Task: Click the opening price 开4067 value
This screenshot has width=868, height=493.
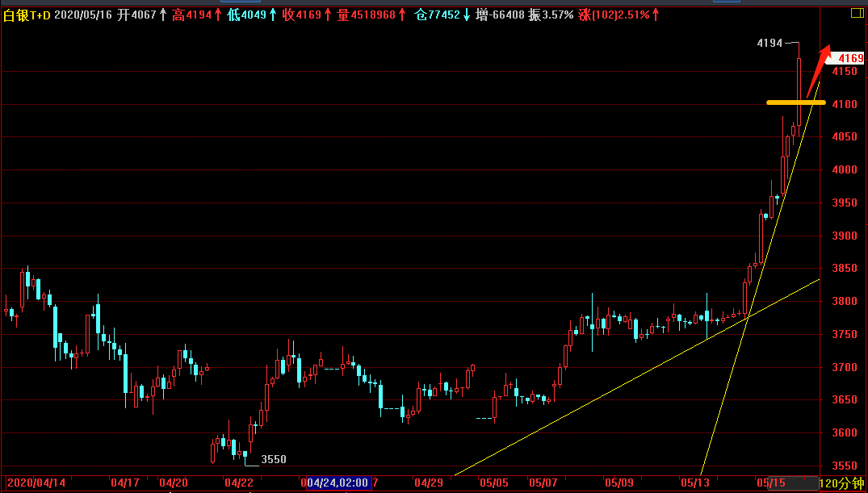Action: tap(136, 15)
